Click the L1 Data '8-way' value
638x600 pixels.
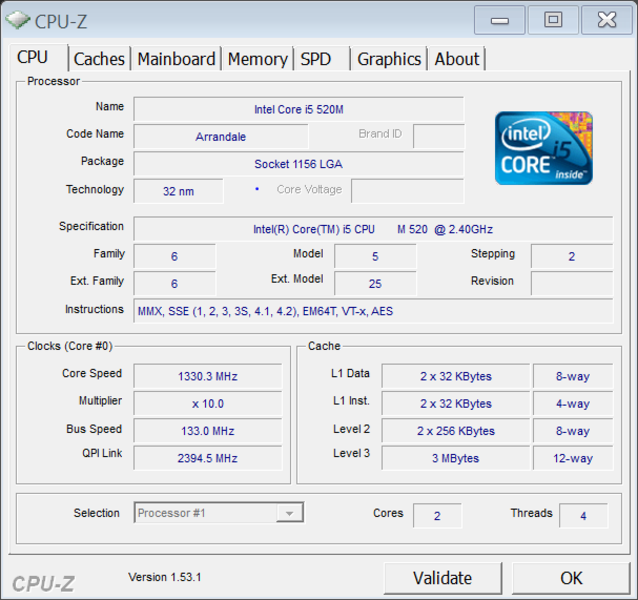573,376
